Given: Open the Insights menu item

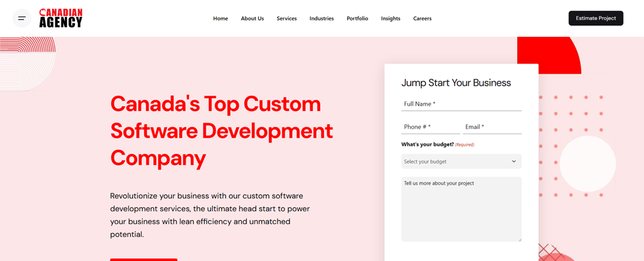Looking at the screenshot, I should tap(391, 18).
